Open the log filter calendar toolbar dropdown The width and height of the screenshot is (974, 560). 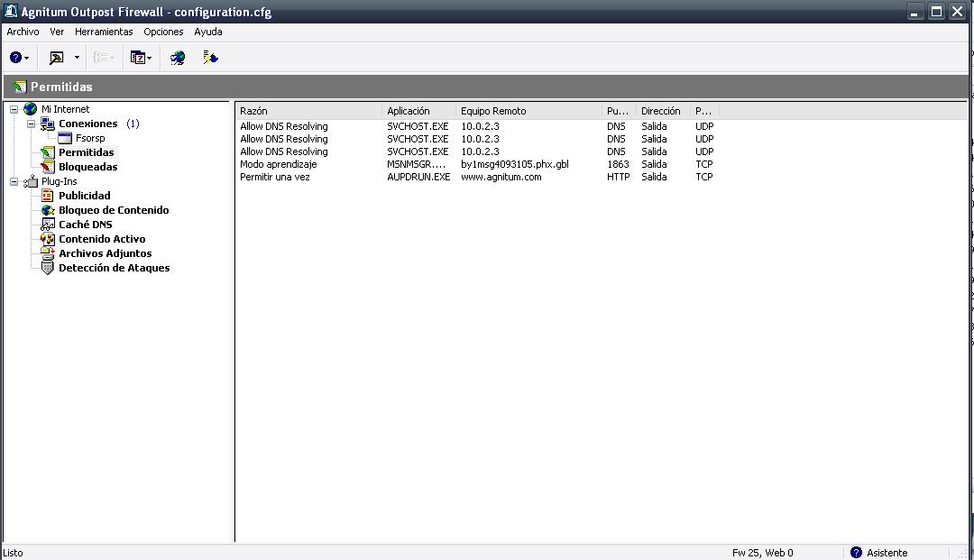pyautogui.click(x=141, y=58)
